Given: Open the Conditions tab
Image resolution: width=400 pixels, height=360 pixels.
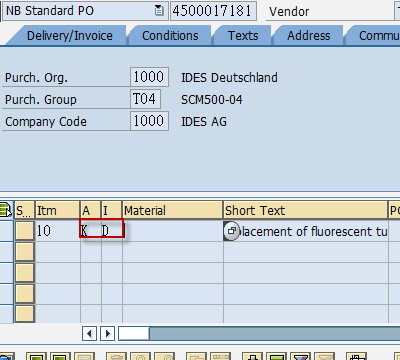Looking at the screenshot, I should coord(170,36).
